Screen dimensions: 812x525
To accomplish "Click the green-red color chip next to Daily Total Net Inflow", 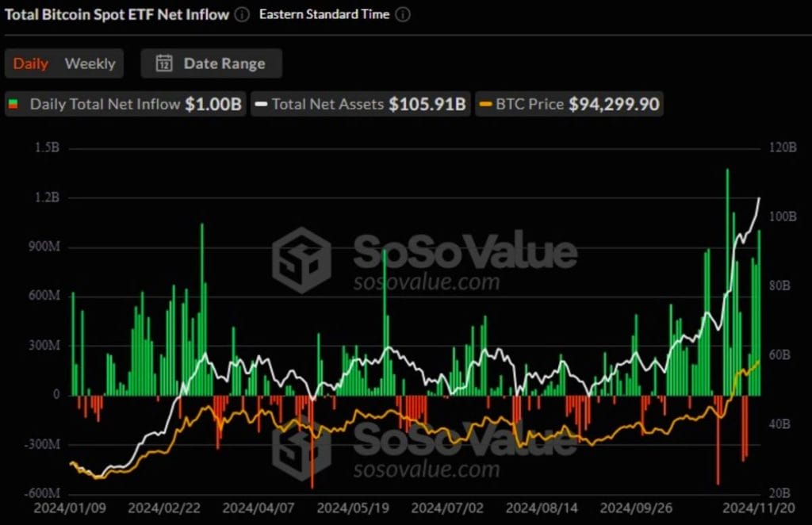I will pos(14,104).
